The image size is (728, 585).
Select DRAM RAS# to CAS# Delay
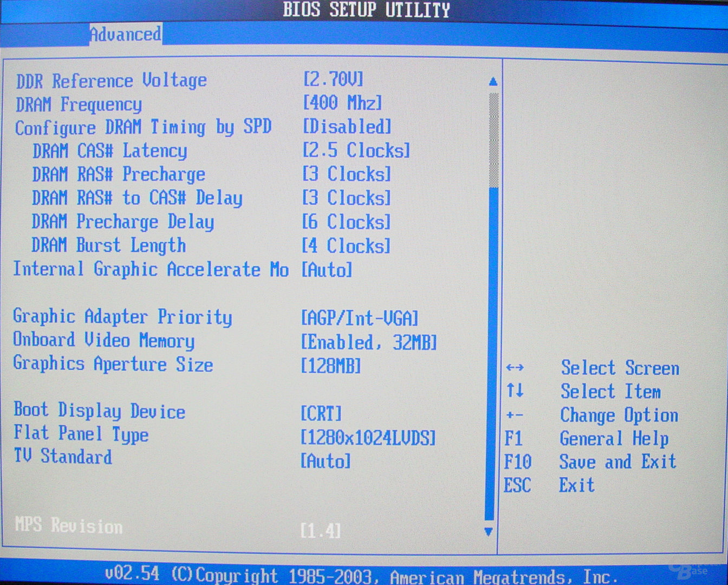(x=137, y=198)
